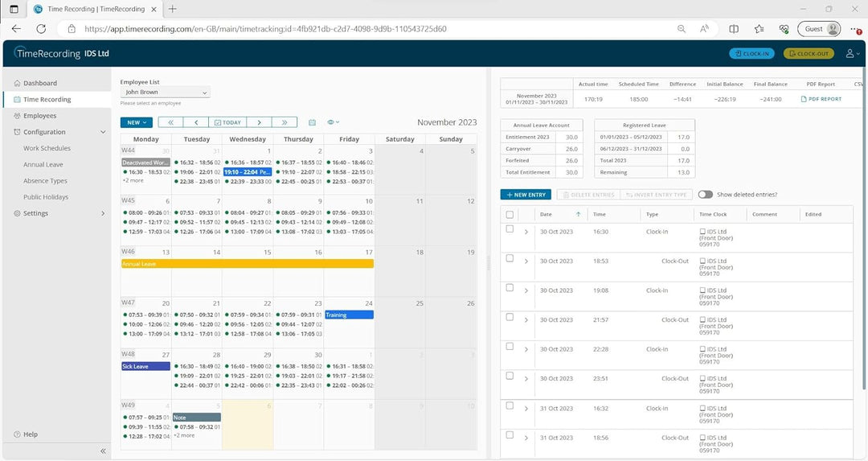Jump to next month with double-right arrows

285,122
